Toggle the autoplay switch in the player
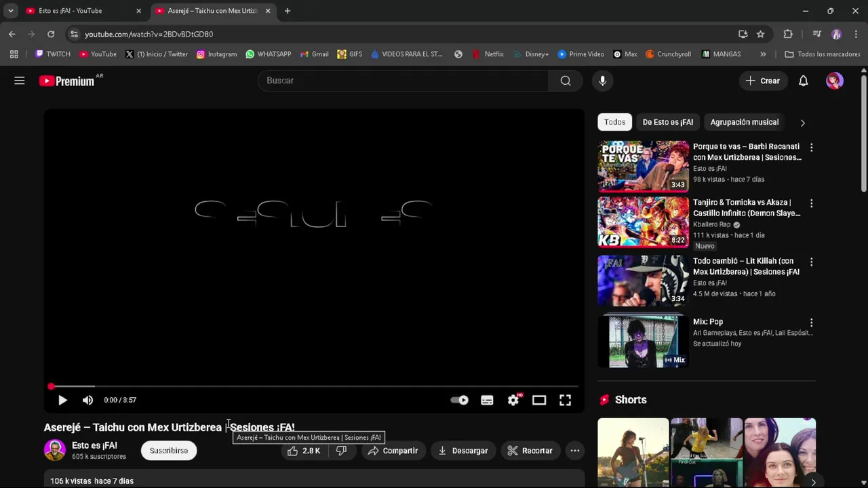Screen dimensions: 868x488 [x=460, y=400]
